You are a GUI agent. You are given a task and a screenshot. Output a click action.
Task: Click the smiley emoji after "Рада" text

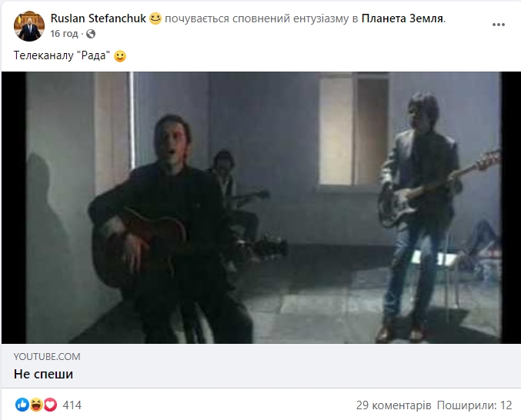(120, 56)
